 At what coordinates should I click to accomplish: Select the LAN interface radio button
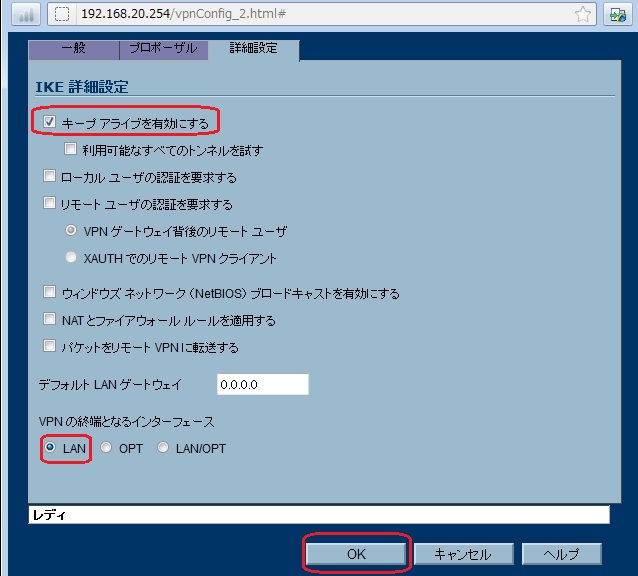[50, 447]
